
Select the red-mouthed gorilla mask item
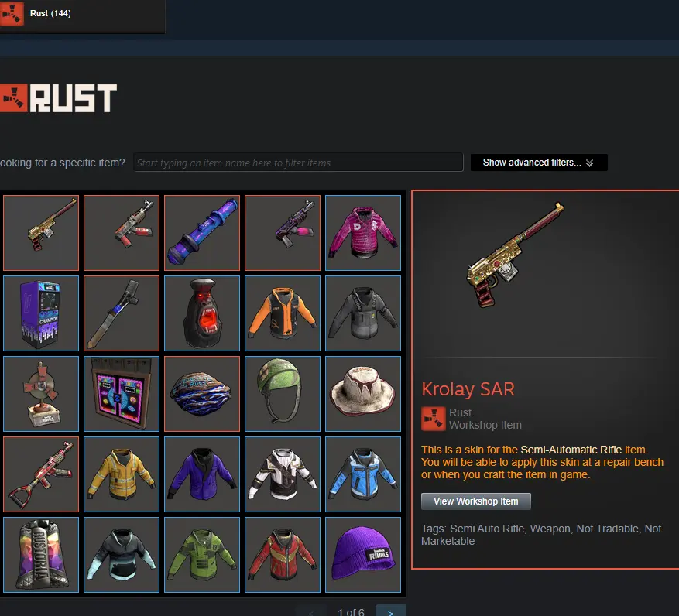pos(202,313)
